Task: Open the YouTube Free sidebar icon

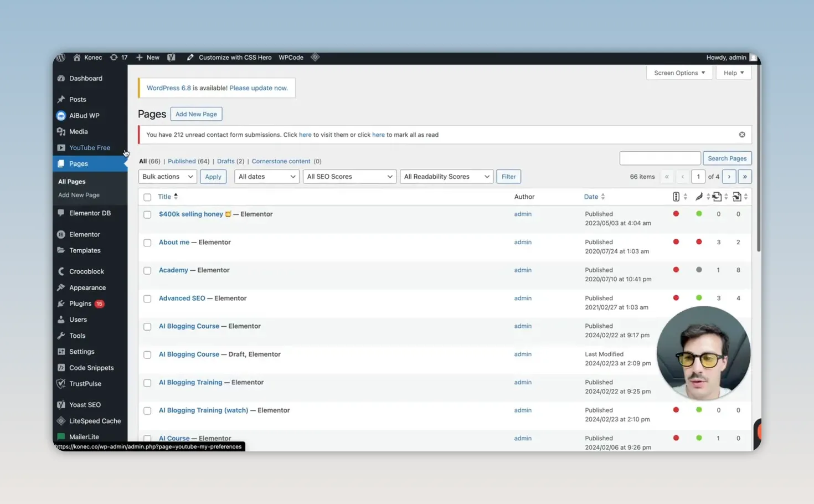Action: tap(61, 148)
